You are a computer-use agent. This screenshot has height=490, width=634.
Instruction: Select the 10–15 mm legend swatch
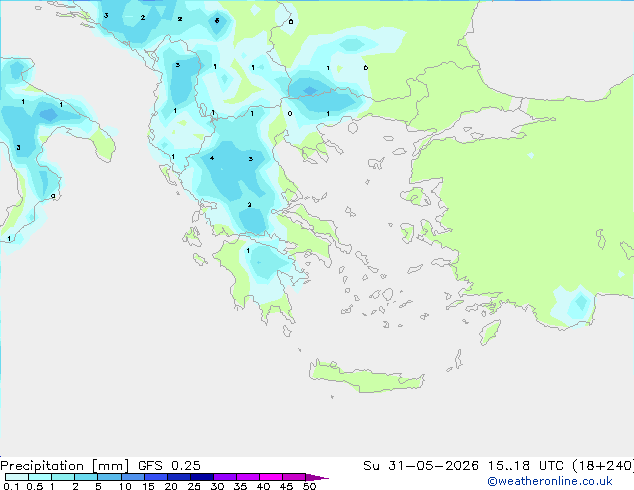[133, 477]
